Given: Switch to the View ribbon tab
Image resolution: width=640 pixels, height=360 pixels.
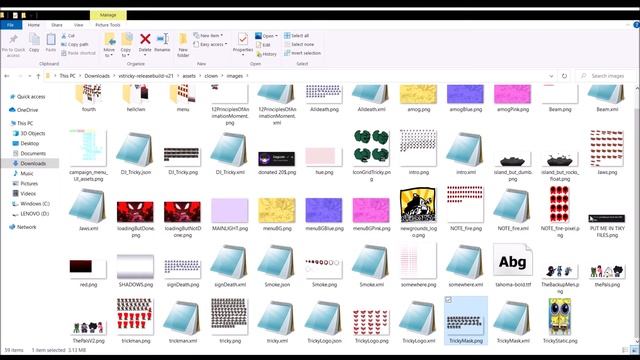Looking at the screenshot, I should [x=78, y=25].
